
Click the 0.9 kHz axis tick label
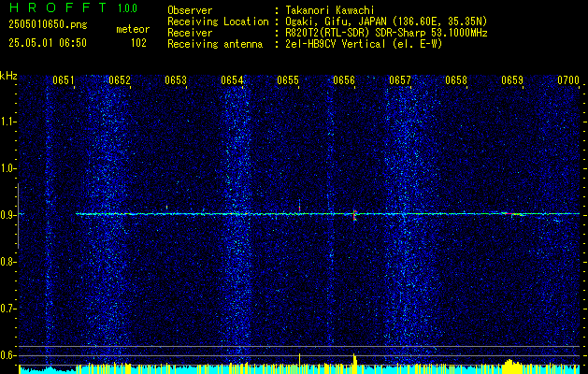tap(8, 215)
